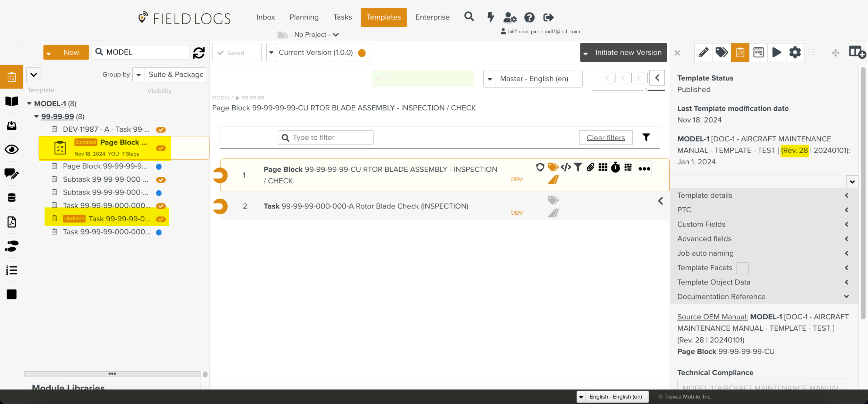
Task: Toggle blue visibility dot of Subtask 99-99-99-000
Action: tap(159, 193)
